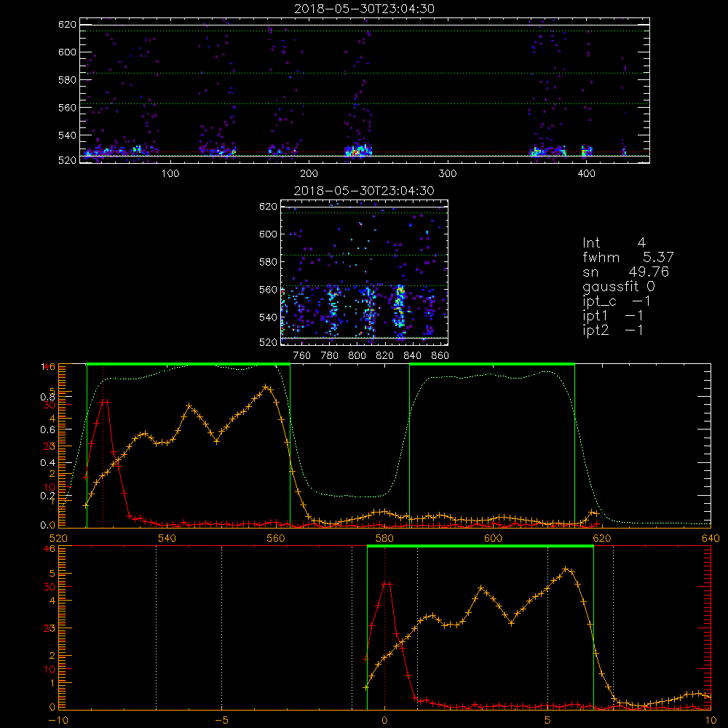Viewport: 728px width, 728px height.
Task: Click x-axis label 640 on profile plot
Action: 711,539
